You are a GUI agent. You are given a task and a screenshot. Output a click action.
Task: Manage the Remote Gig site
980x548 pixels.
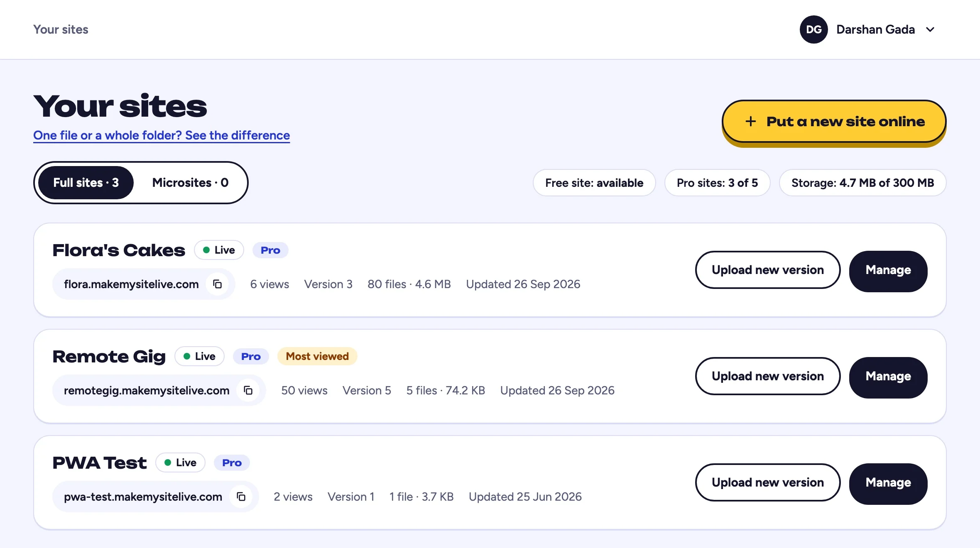click(x=888, y=377)
